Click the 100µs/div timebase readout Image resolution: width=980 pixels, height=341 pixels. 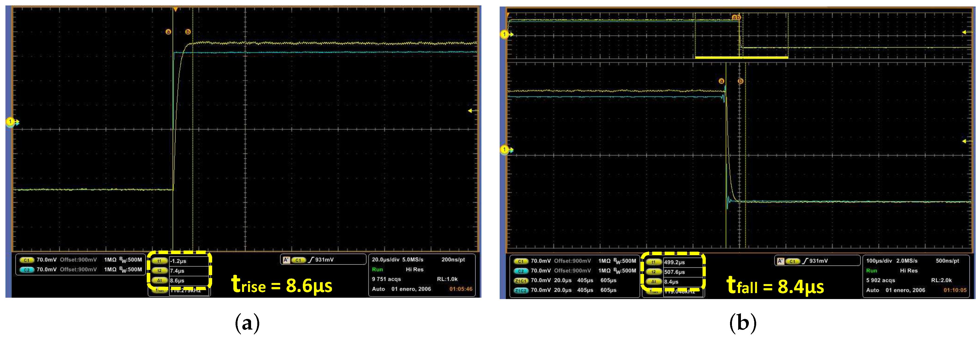[879, 261]
